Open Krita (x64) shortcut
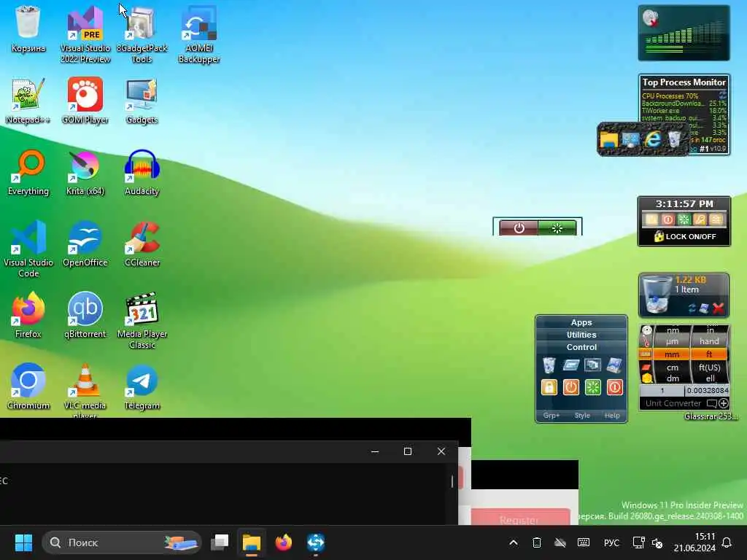The image size is (747, 560). click(85, 172)
